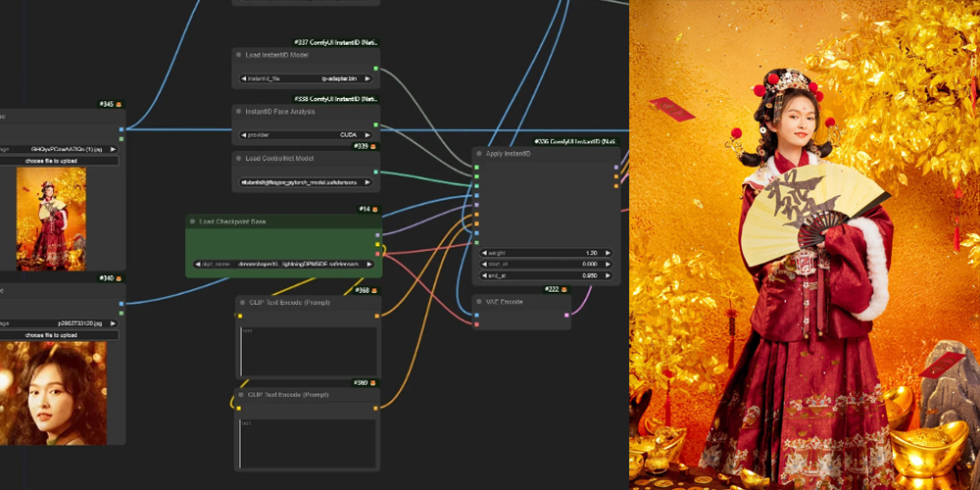980x490 pixels.
Task: Click the fox badge icon next to #14
Action: [375, 210]
